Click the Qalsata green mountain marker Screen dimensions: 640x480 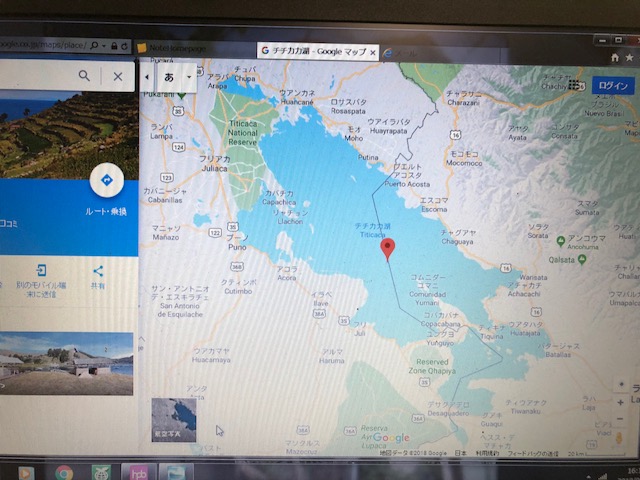[x=582, y=260]
